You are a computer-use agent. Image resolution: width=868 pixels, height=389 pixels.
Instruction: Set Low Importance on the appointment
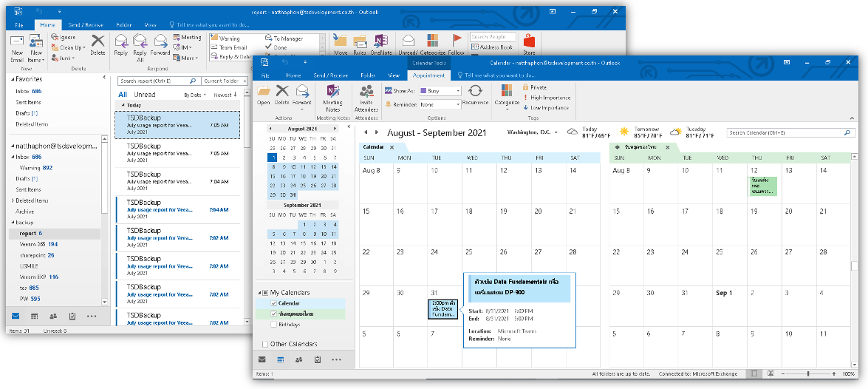[546, 107]
